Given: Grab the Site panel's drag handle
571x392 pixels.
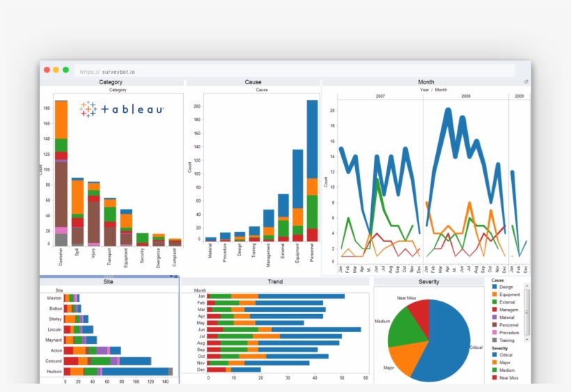Looking at the screenshot, I should [108, 276].
